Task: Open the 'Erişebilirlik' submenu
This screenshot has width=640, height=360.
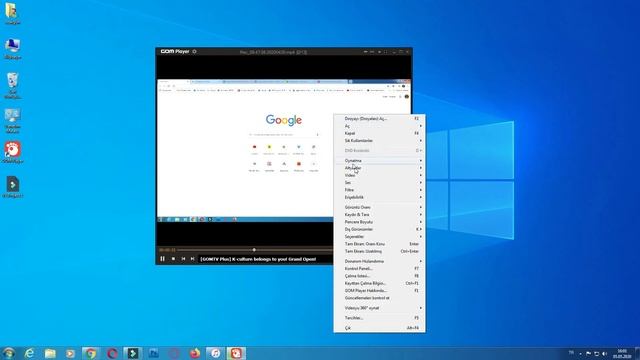Action: point(380,197)
